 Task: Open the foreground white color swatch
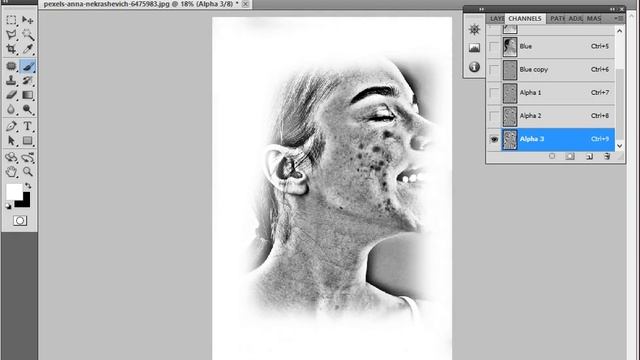(x=13, y=191)
